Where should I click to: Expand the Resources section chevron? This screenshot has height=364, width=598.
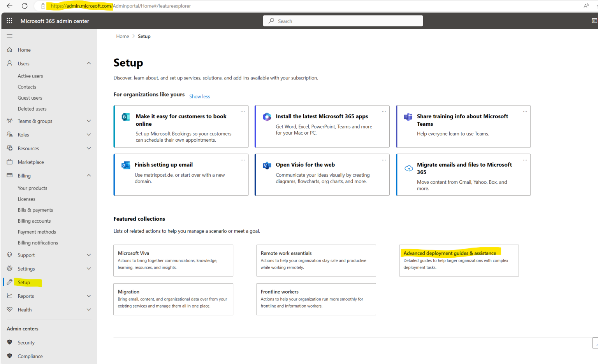pyautogui.click(x=89, y=148)
